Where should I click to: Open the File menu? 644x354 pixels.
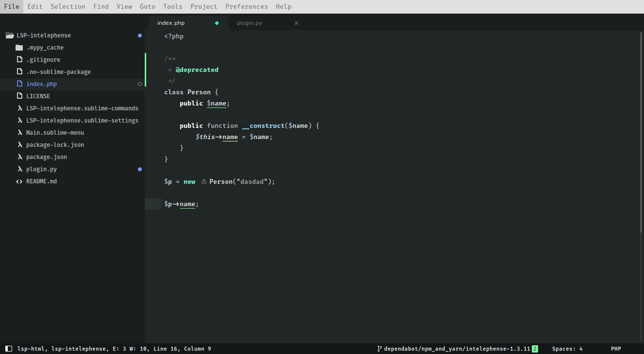[12, 6]
